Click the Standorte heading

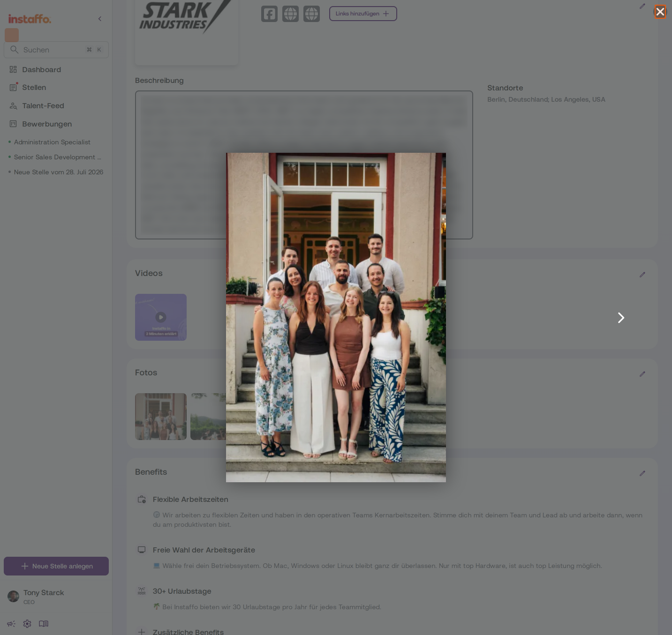505,88
